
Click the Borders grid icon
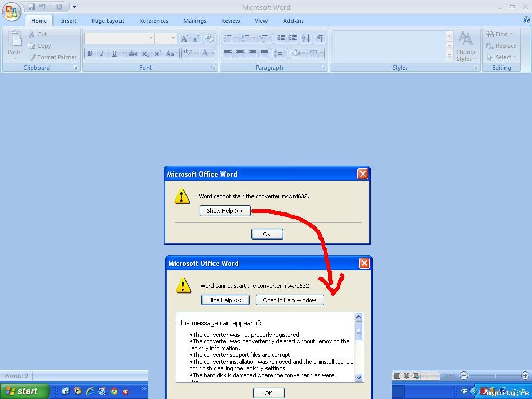313,54
